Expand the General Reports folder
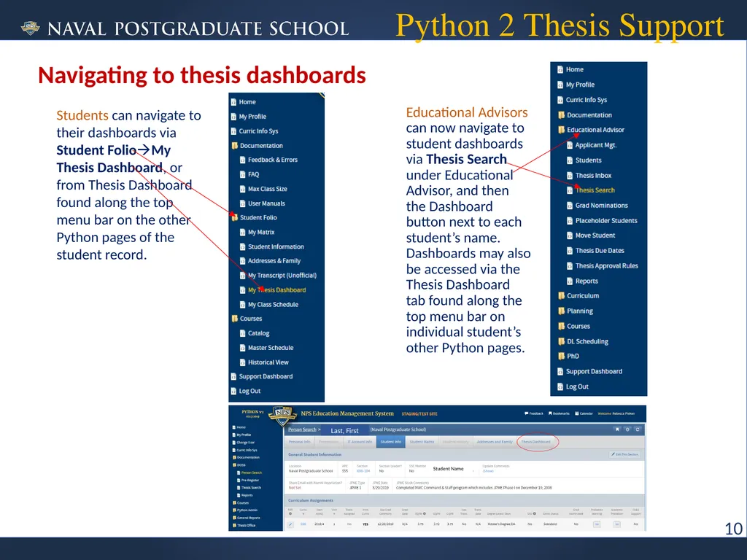The height and width of the screenshot is (560, 747). coord(247,518)
